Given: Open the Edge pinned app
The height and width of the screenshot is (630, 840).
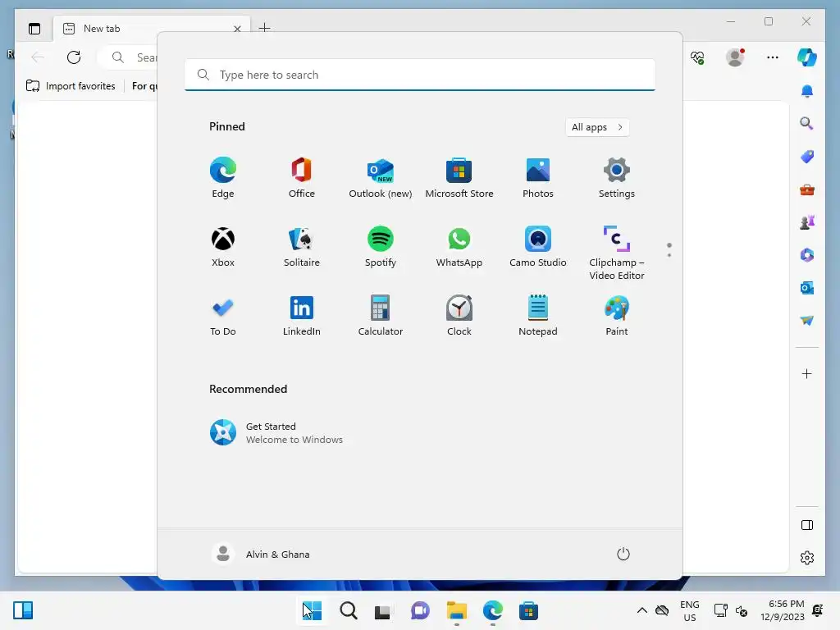Looking at the screenshot, I should click(223, 178).
